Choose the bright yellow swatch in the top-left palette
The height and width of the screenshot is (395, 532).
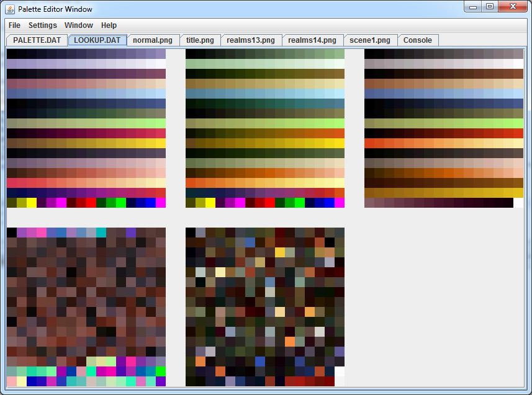pyautogui.click(x=32, y=203)
